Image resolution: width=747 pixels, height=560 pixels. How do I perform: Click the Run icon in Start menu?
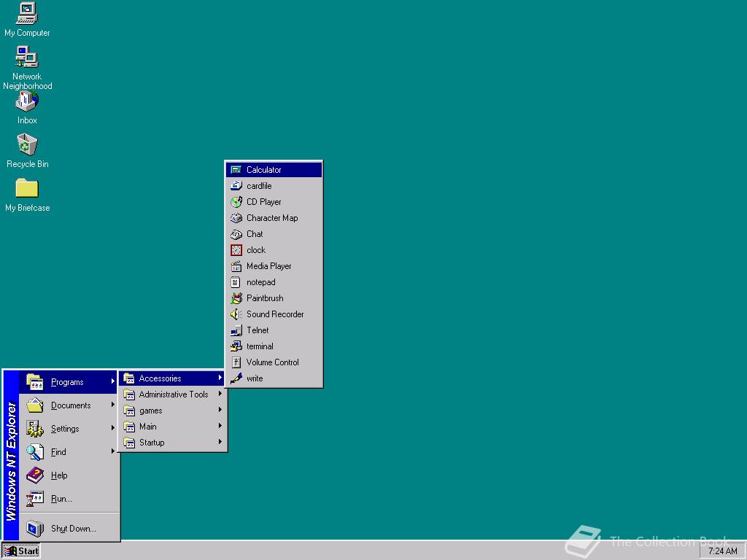[x=35, y=499]
